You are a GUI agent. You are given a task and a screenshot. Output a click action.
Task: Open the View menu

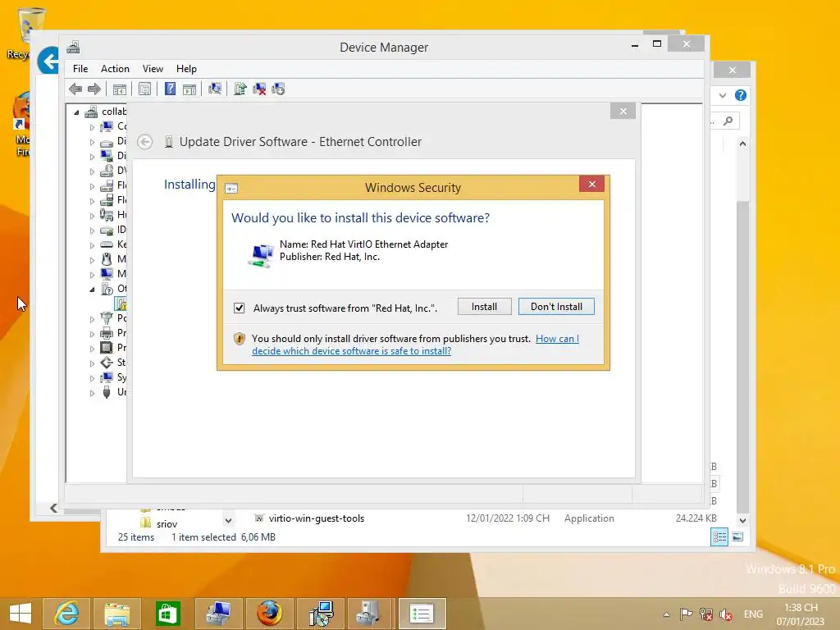pos(153,69)
